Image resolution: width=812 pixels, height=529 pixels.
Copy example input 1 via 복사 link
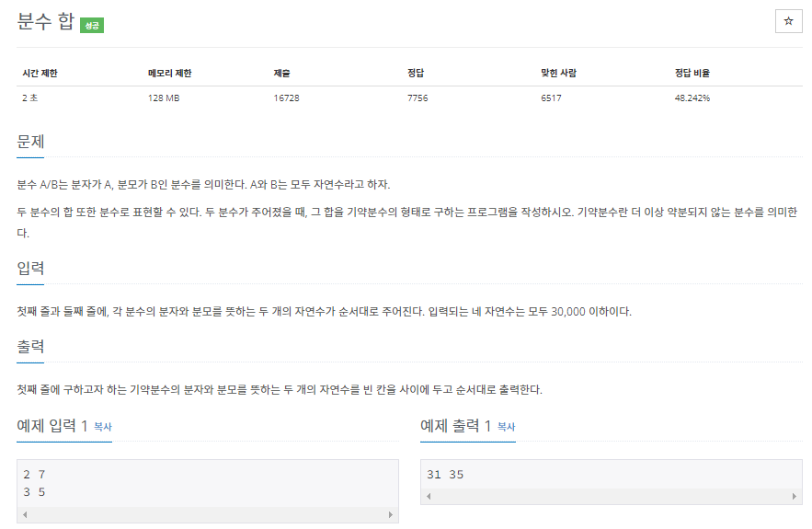pyautogui.click(x=103, y=427)
